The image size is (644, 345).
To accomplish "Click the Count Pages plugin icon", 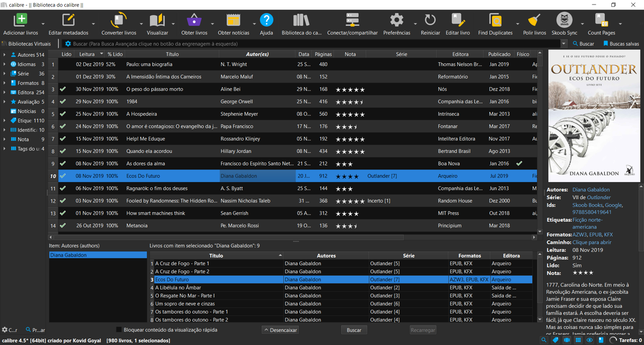I will tap(601, 21).
